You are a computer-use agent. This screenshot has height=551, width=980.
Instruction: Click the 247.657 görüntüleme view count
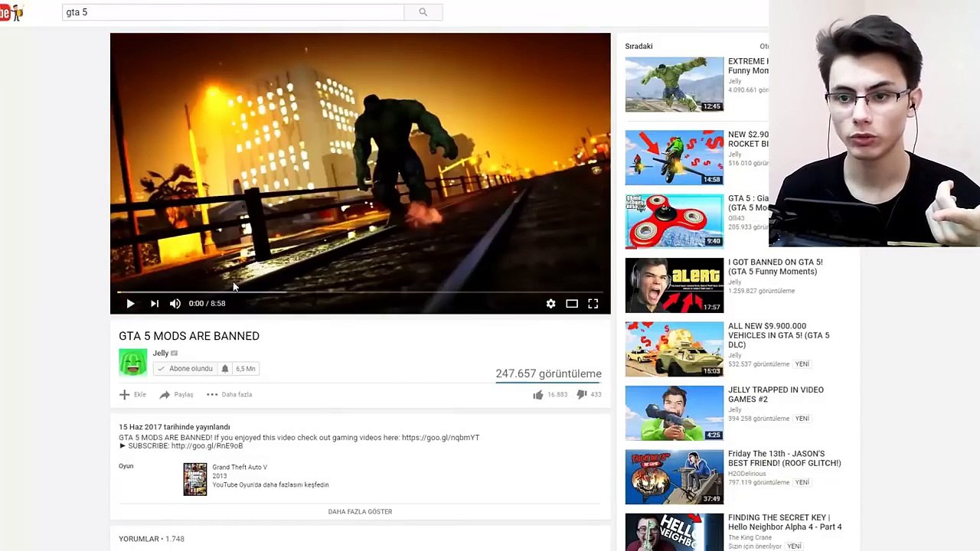548,373
